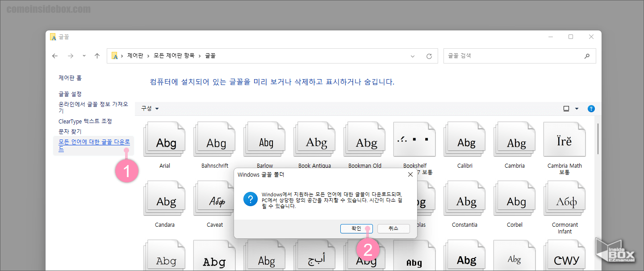Select the Bookshelf Symbol 7 font icon
Viewport: 644px width, 271px height.
point(415,140)
